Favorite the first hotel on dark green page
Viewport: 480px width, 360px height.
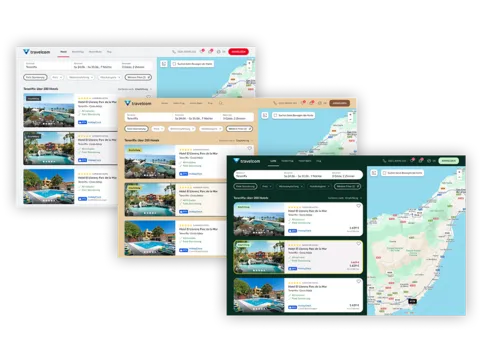(x=358, y=206)
